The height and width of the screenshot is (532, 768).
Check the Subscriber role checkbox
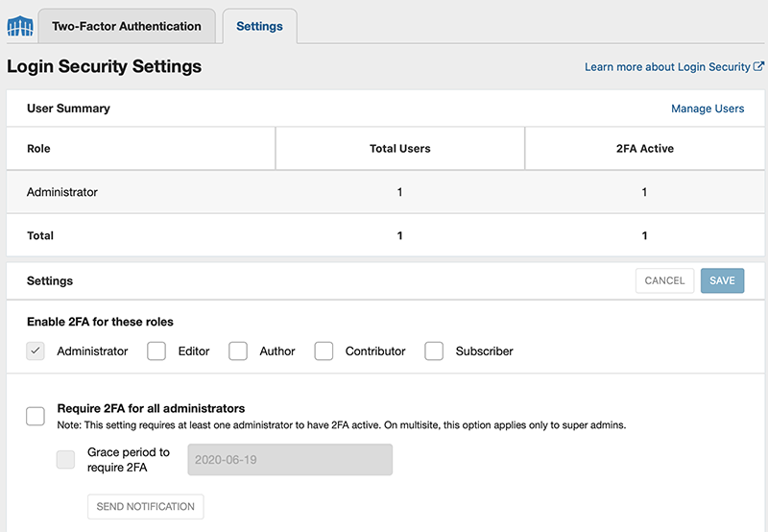(x=434, y=351)
